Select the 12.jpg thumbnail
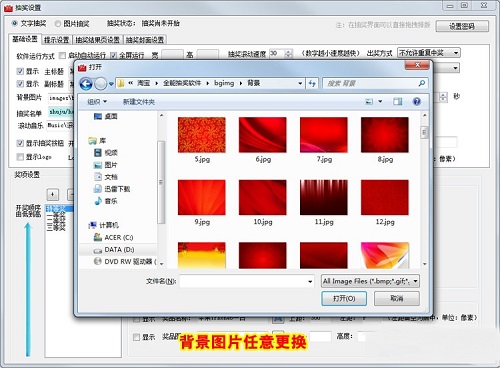 coord(385,197)
